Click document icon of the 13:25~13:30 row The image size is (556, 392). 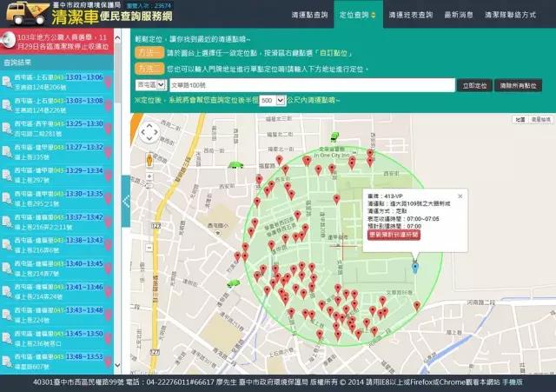[7, 129]
